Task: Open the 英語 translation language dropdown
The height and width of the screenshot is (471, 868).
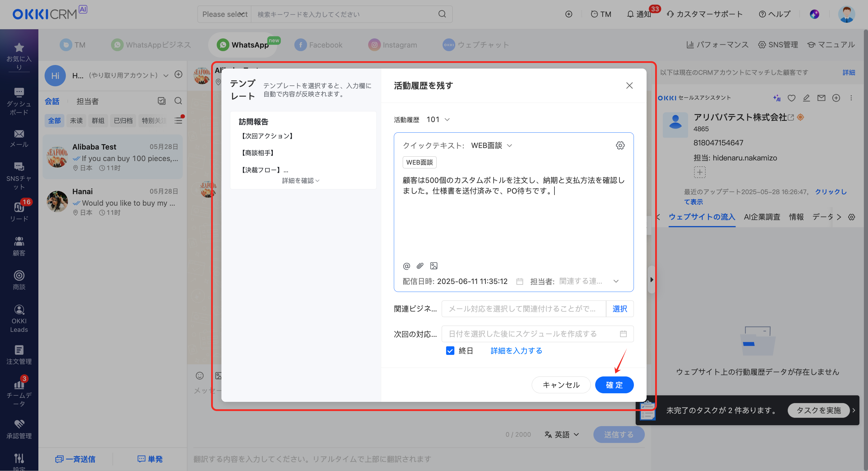Action: click(562, 435)
